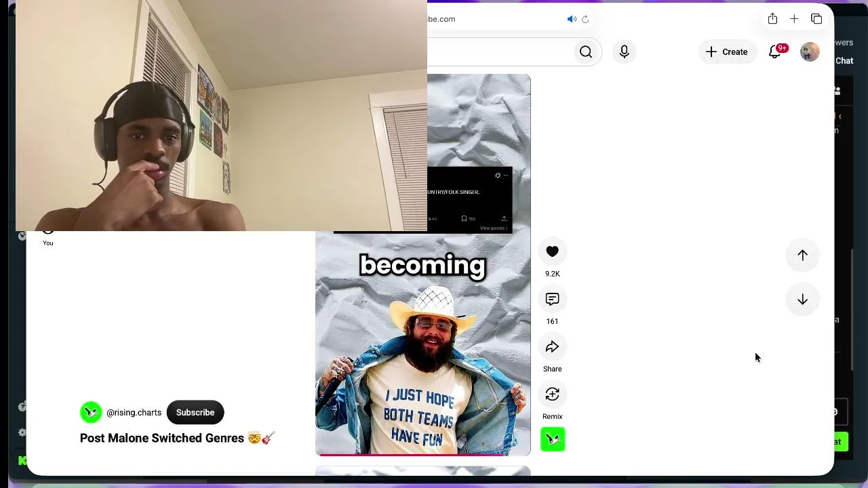
Task: Open the rising.charts channel avatar
Action: coord(91,412)
